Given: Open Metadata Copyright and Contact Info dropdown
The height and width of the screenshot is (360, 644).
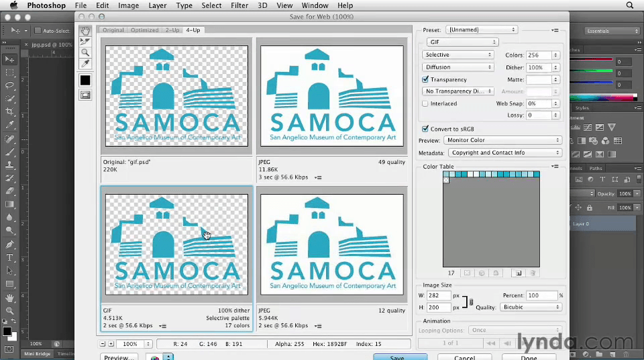Looking at the screenshot, I should coord(504,152).
